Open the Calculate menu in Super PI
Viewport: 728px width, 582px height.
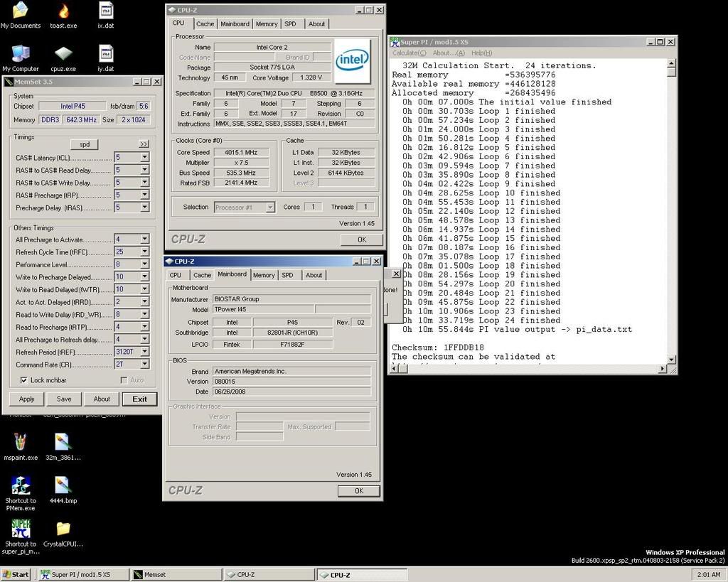tap(409, 53)
